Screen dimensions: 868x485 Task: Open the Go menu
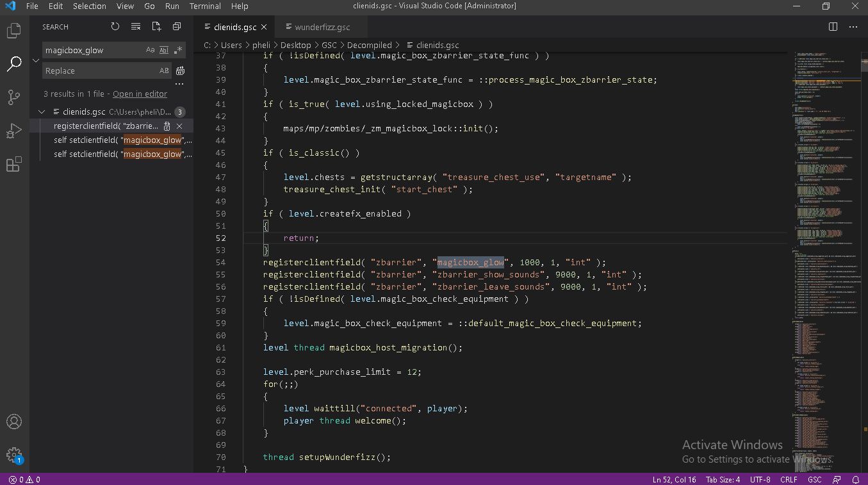[149, 6]
